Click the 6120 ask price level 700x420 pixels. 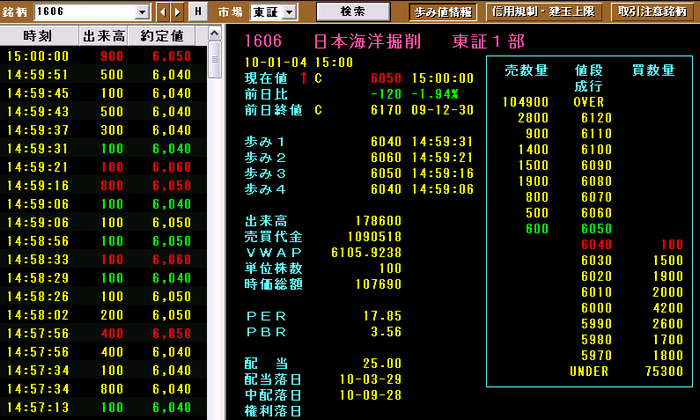coord(596,118)
